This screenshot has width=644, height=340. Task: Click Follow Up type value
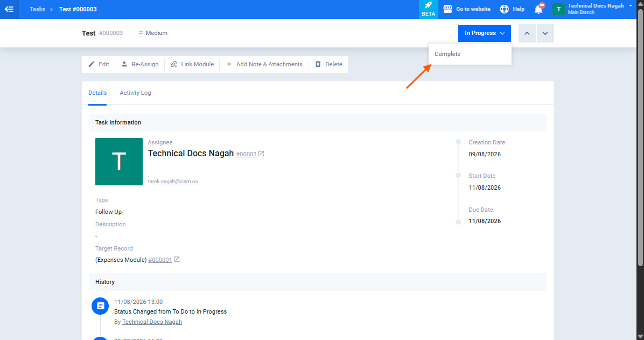(108, 212)
